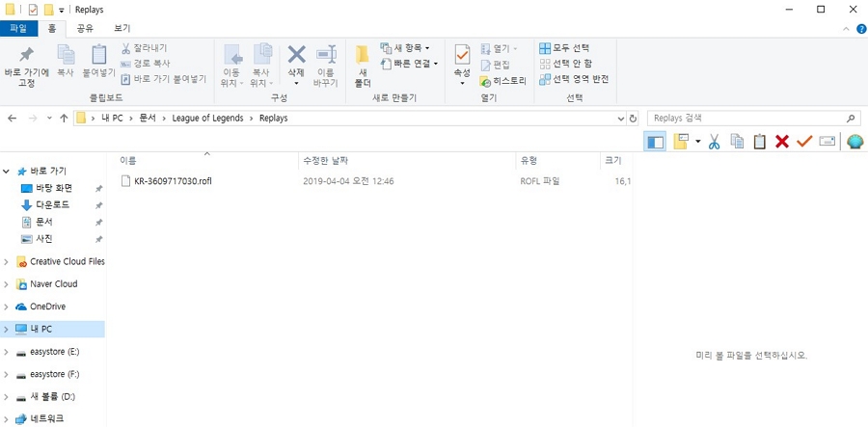This screenshot has width=868, height=427.
Task: Click the toolbar email envelope icon
Action: point(827,142)
